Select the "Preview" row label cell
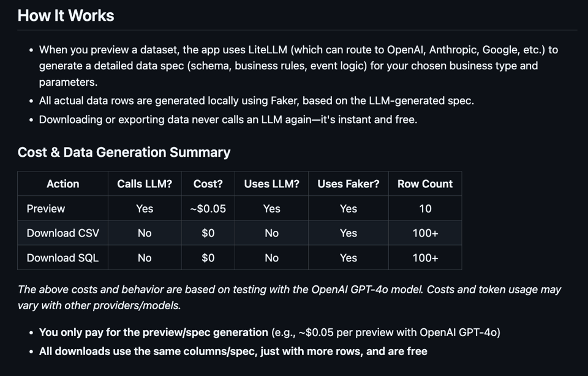 (x=46, y=209)
